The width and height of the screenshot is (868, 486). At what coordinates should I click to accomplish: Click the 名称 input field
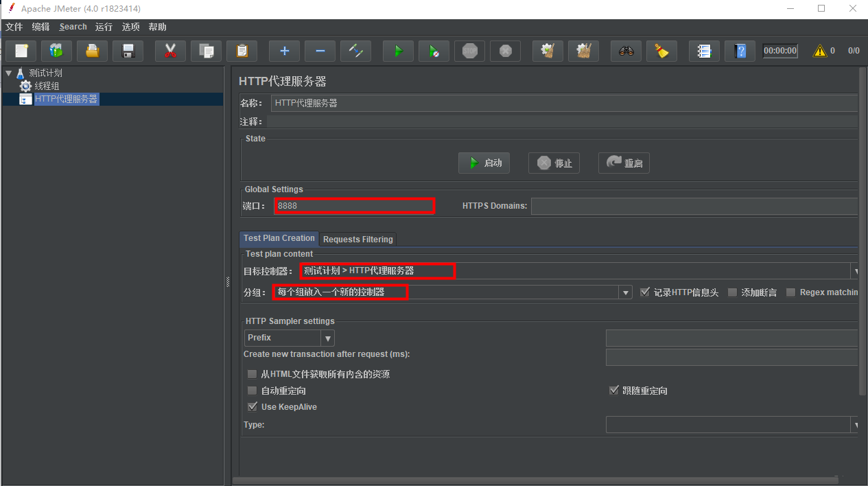(x=564, y=103)
